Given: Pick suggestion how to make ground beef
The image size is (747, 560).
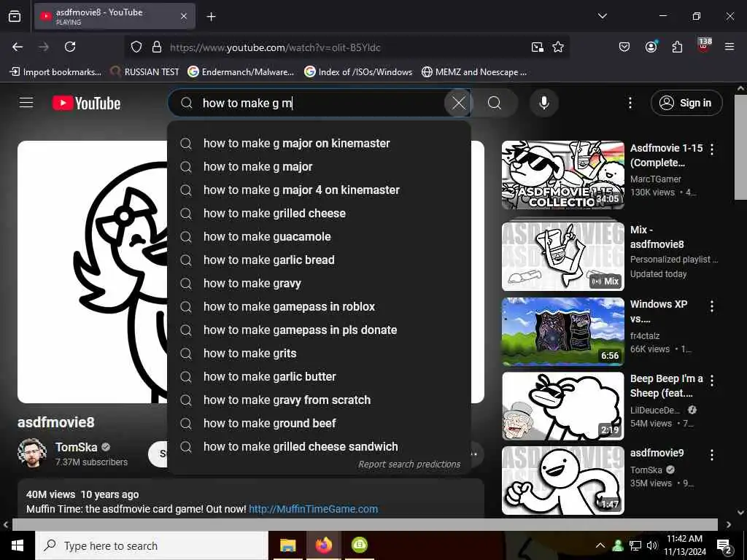Looking at the screenshot, I should [320, 424].
